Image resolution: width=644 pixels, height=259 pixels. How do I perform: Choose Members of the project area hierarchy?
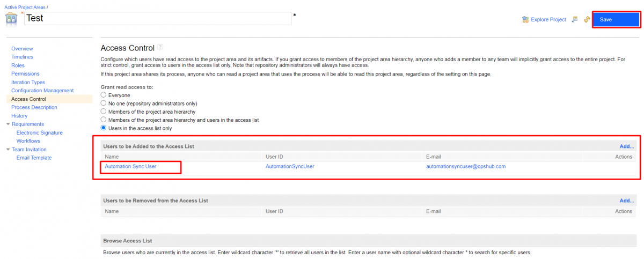coord(104,112)
